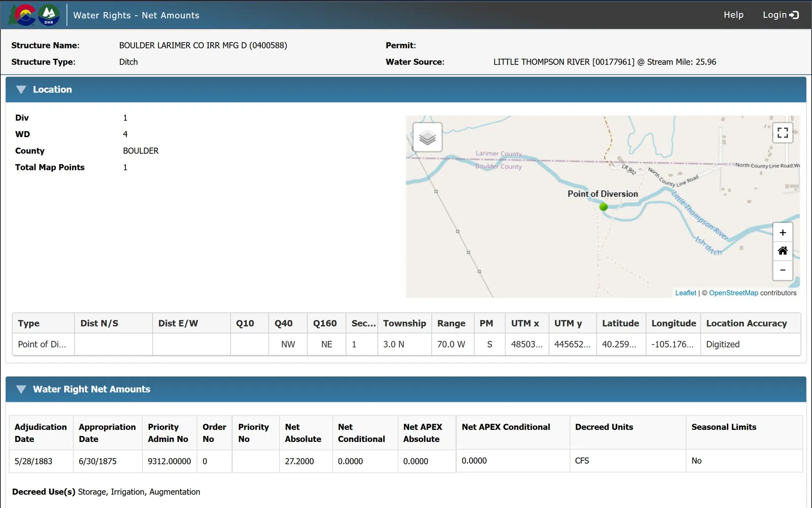This screenshot has height=508, width=812.
Task: Click net absolute value 27.2000
Action: (299, 461)
